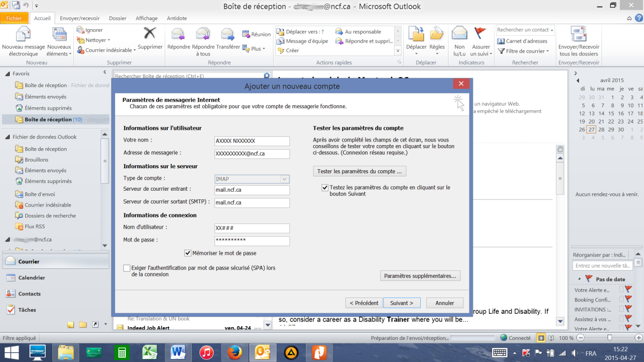Image resolution: width=644 pixels, height=362 pixels.
Task: Toggle Exiger l'authentification SPA checkbox
Action: click(x=127, y=268)
